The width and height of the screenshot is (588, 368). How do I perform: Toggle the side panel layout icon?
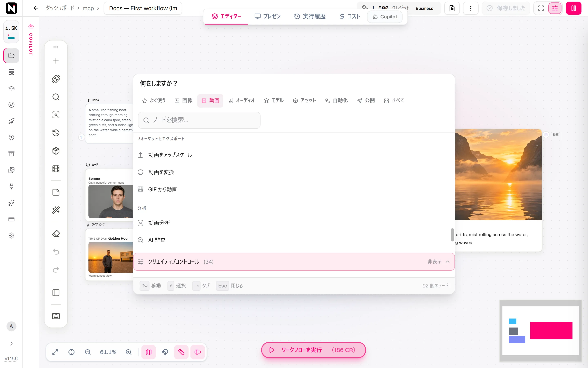point(56,293)
